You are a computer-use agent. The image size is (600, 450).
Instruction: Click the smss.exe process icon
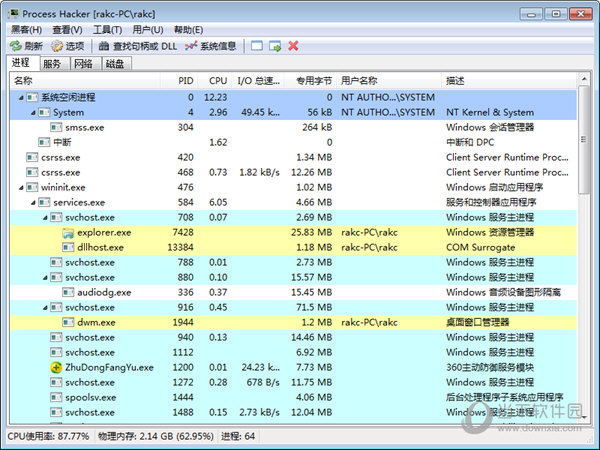pos(56,127)
